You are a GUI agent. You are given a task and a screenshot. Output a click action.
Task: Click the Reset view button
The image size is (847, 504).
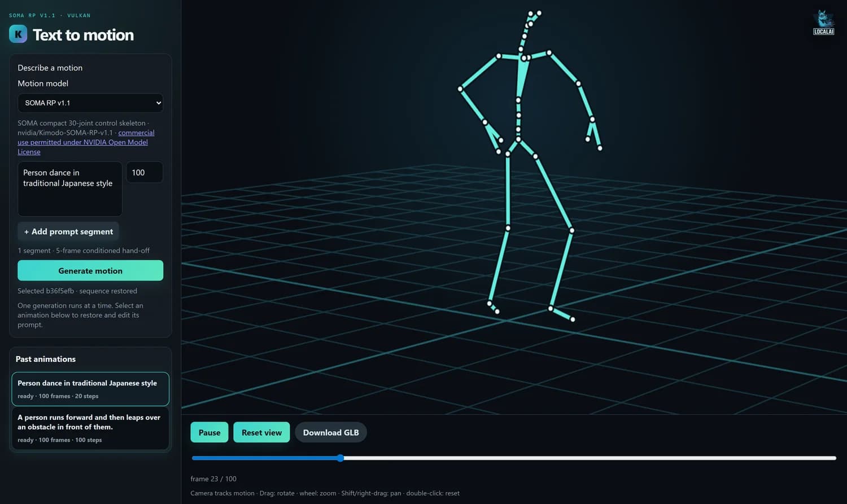(261, 432)
